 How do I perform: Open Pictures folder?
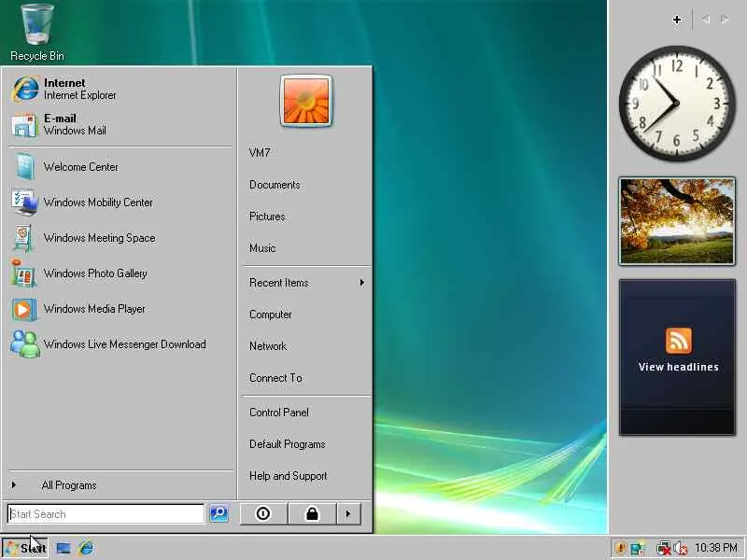click(x=306, y=217)
